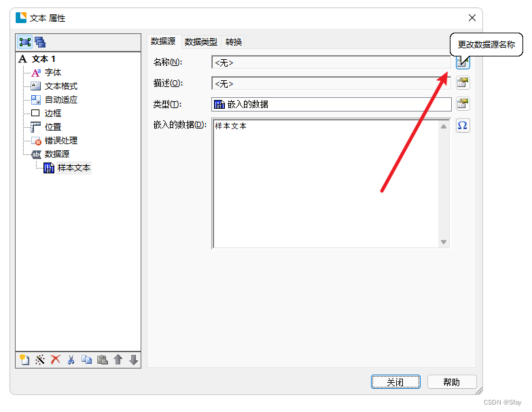Insert a special symbol with Omega button
Screen dimensions: 532x412
pos(463,126)
